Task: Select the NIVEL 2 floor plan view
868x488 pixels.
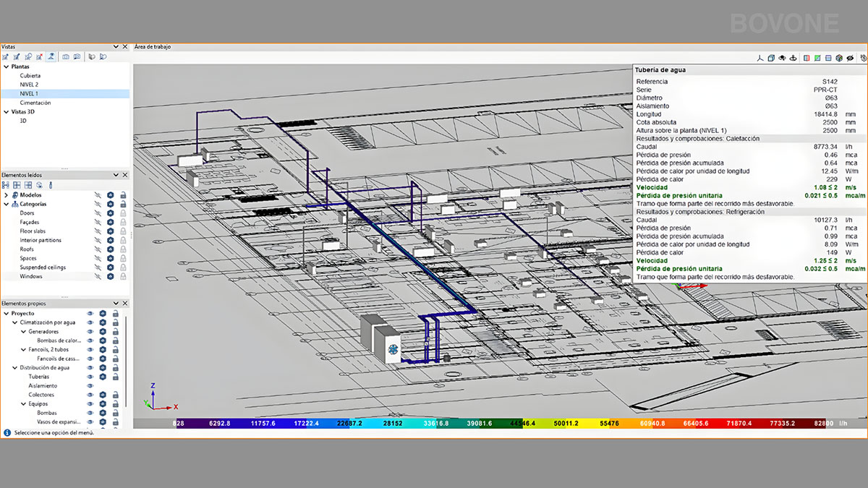Action: [29, 85]
